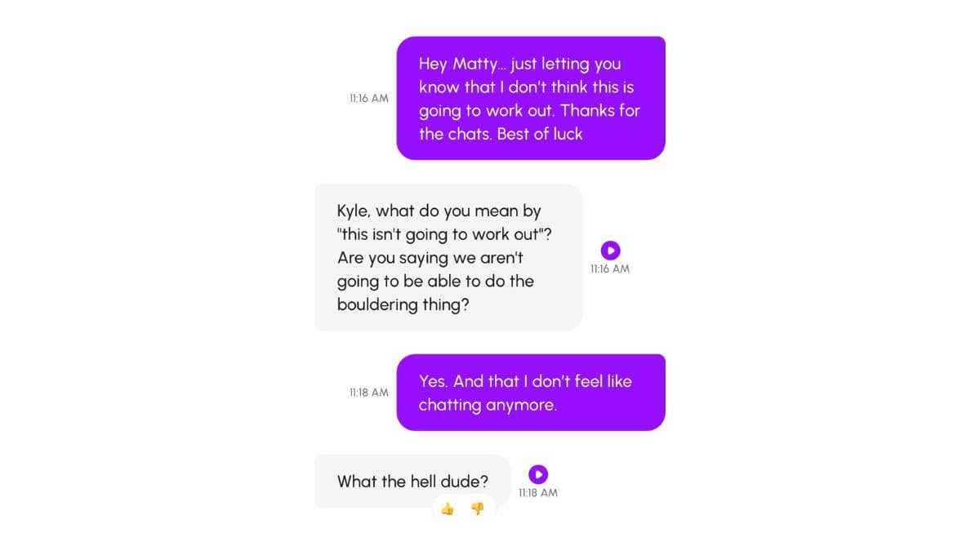Select the "What the hell dude?" message bubble
Image resolution: width=980 pixels, height=551 pixels.
[x=413, y=482]
